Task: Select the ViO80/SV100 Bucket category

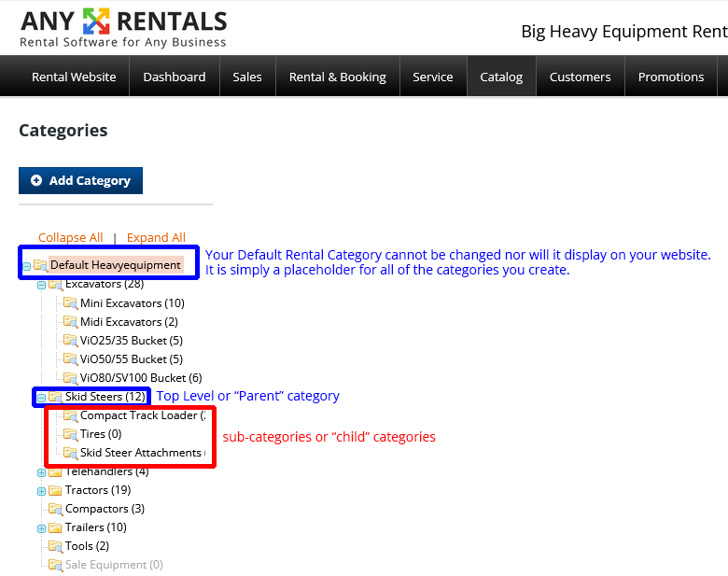Action: pyautogui.click(x=140, y=378)
